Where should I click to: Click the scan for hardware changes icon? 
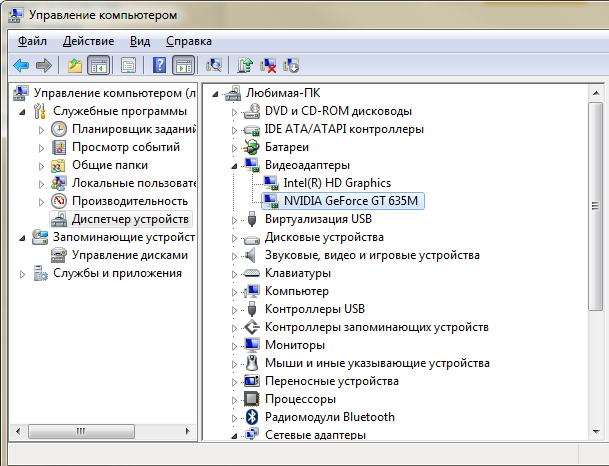tap(214, 65)
